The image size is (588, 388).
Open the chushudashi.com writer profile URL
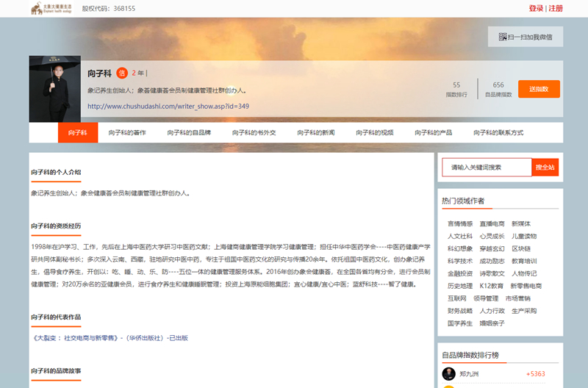coord(168,106)
